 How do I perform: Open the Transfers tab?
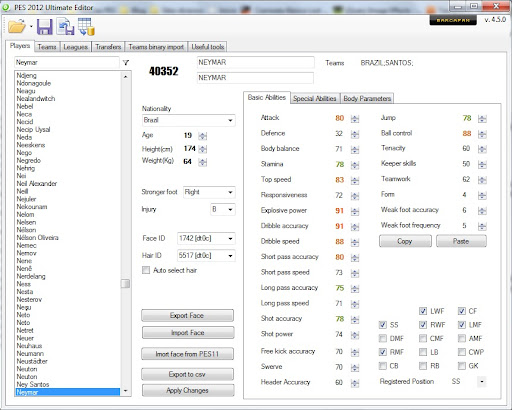point(108,47)
